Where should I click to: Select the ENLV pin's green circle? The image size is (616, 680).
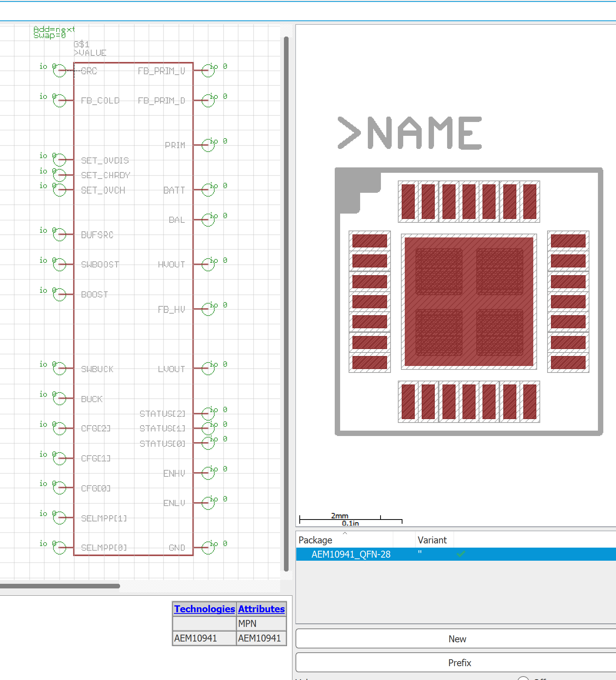click(208, 503)
